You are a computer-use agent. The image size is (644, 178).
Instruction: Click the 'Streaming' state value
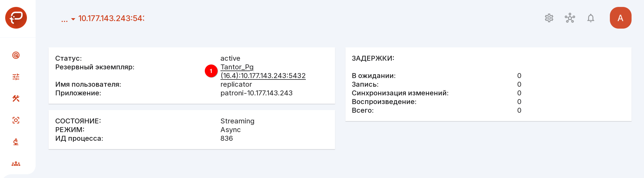237,121
